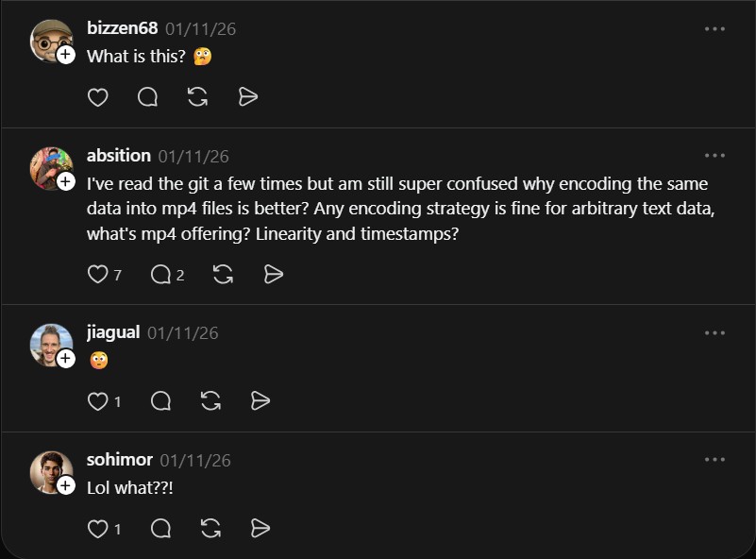756x559 pixels.
Task: Open more options menu on absition's post
Action: (714, 155)
